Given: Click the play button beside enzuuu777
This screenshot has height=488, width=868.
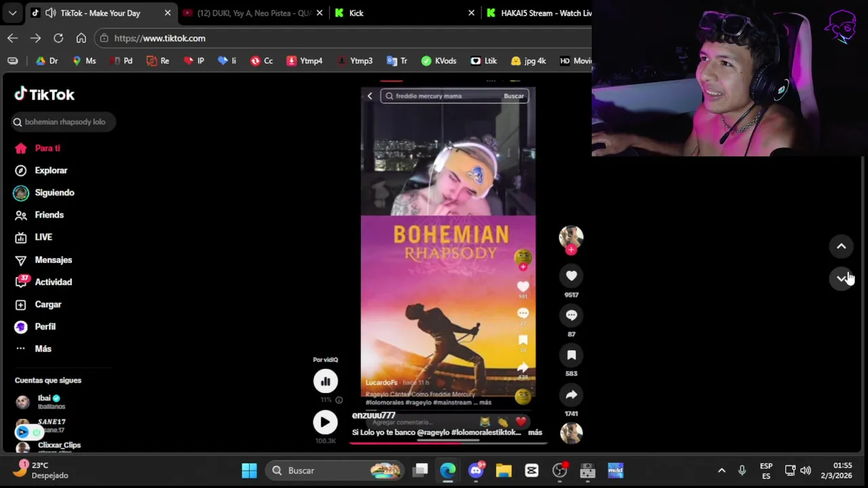Looking at the screenshot, I should click(x=325, y=422).
